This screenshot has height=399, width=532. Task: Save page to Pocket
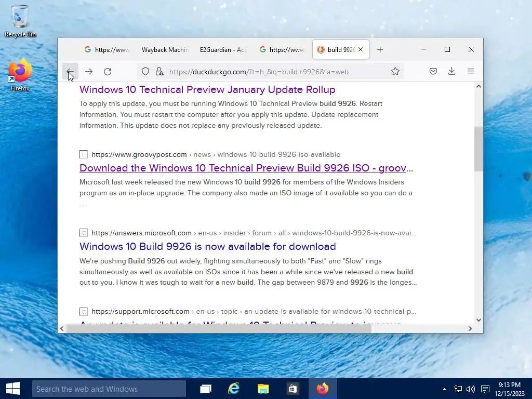(433, 71)
